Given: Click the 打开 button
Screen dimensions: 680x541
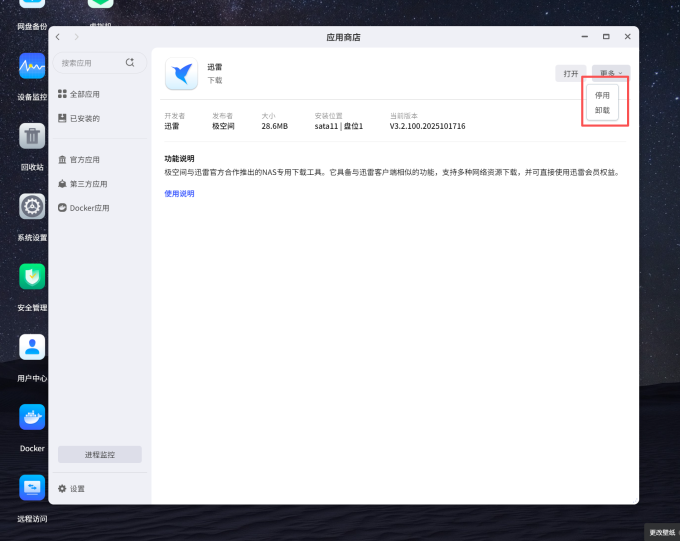Looking at the screenshot, I should pyautogui.click(x=571, y=73).
